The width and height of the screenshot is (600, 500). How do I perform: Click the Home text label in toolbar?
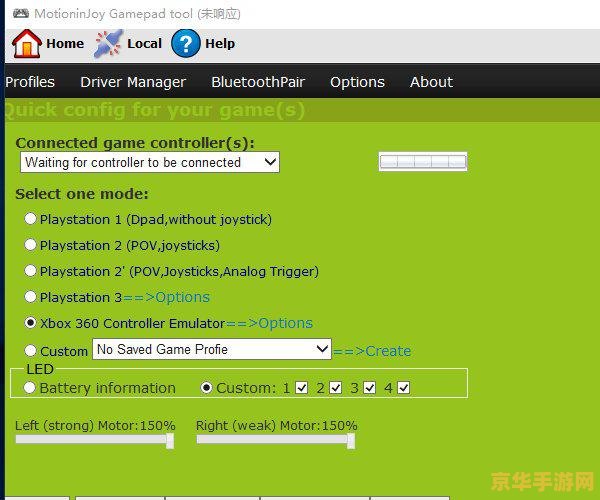65,44
